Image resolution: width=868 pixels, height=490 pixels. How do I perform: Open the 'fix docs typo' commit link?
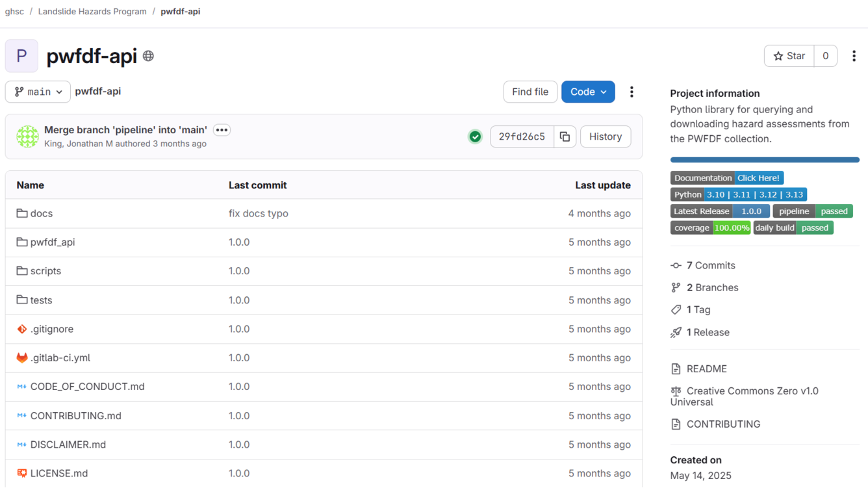259,213
